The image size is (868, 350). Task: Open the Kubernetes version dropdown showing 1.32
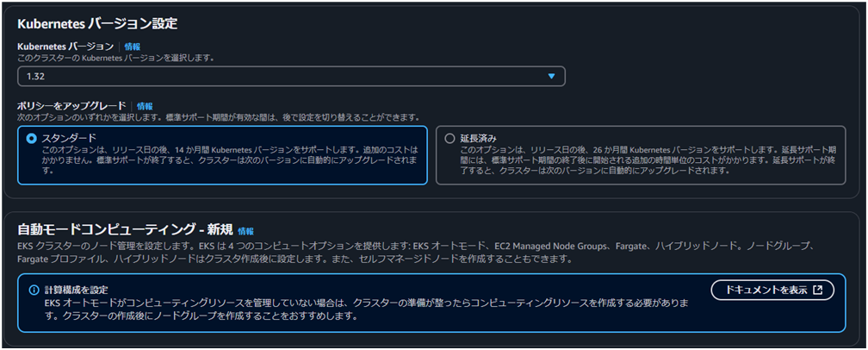coord(291,77)
